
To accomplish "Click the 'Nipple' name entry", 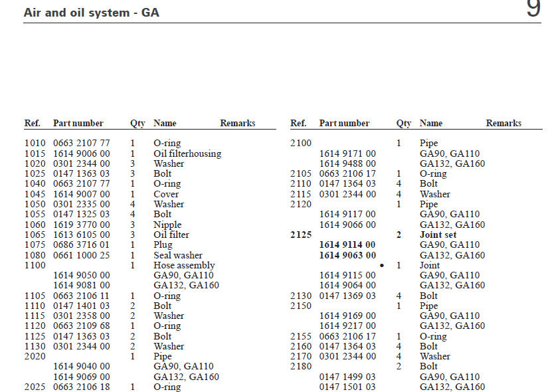I will pos(167,225).
